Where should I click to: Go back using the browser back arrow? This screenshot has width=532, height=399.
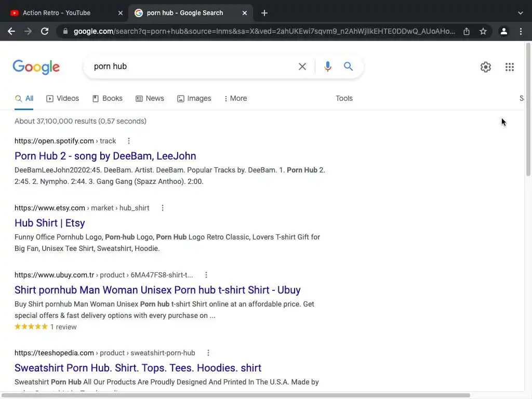(x=11, y=31)
